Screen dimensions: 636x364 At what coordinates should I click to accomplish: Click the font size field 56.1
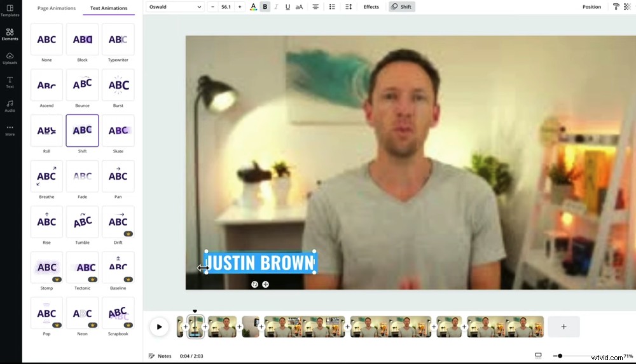click(226, 7)
